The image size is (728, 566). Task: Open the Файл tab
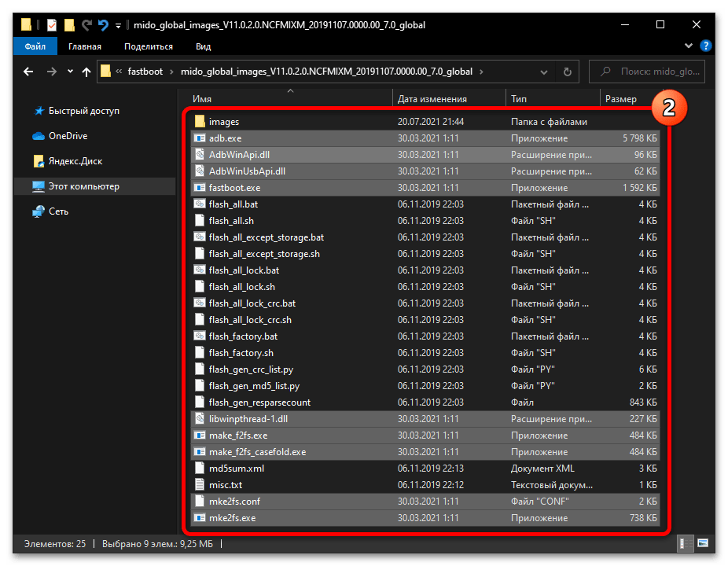35,46
